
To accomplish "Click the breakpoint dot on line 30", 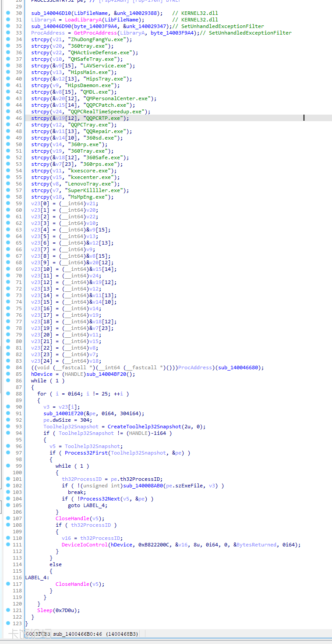I will 8,13.
